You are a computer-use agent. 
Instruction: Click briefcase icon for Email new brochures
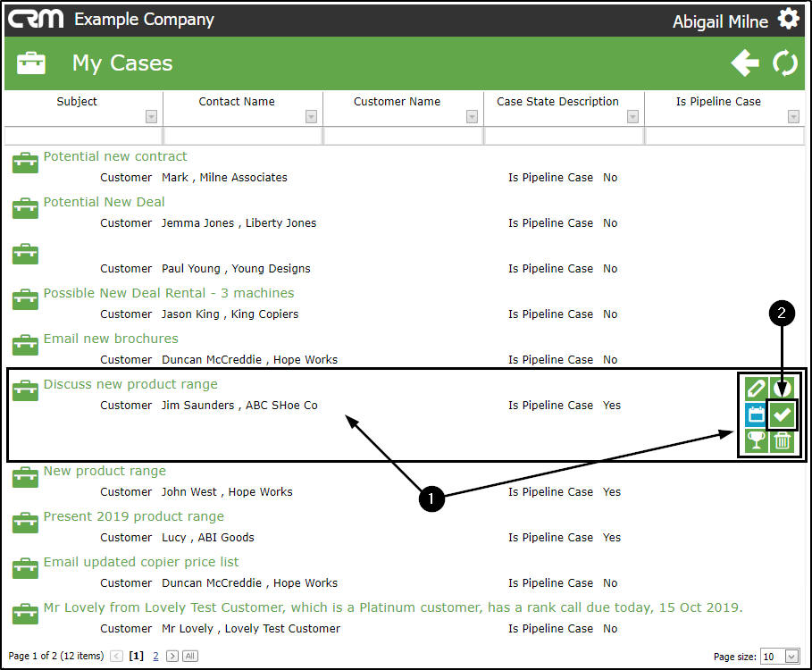[x=25, y=345]
